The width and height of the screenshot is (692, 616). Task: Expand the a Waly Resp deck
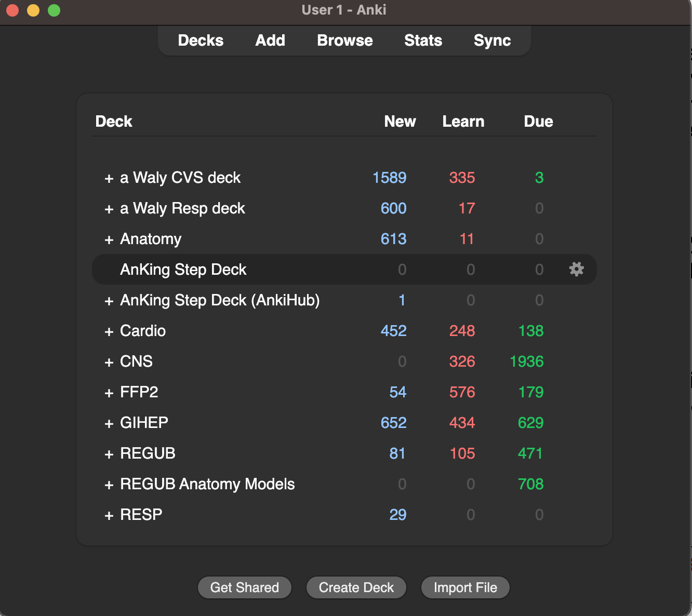click(109, 209)
